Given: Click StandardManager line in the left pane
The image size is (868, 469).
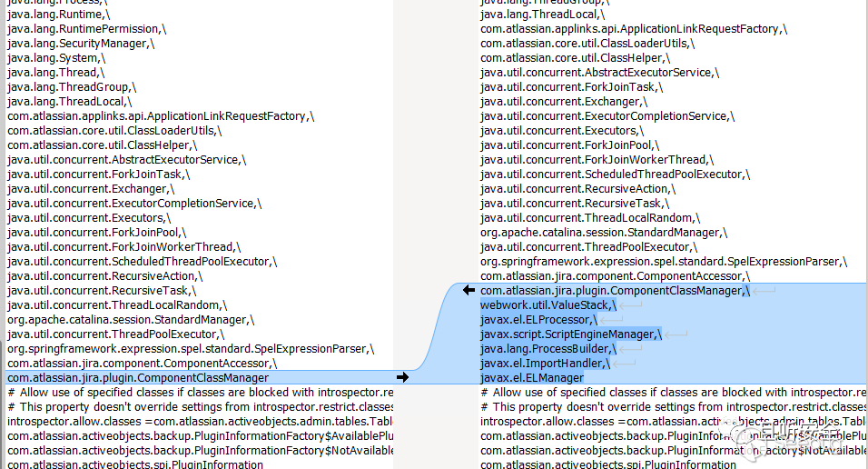Looking at the screenshot, I should (131, 319).
